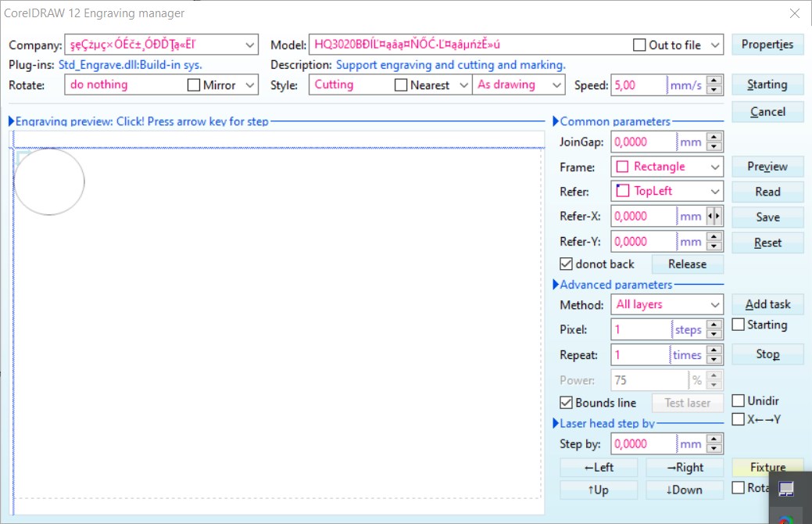Click the Stop button
This screenshot has height=524, width=812.
tap(767, 354)
